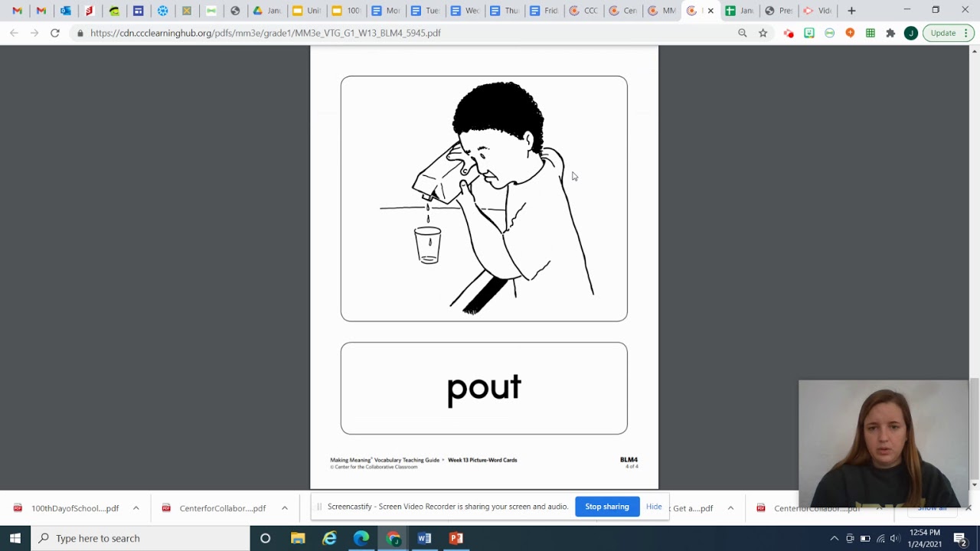Image resolution: width=980 pixels, height=551 pixels.
Task: Click the green grid extension icon
Action: [x=871, y=33]
